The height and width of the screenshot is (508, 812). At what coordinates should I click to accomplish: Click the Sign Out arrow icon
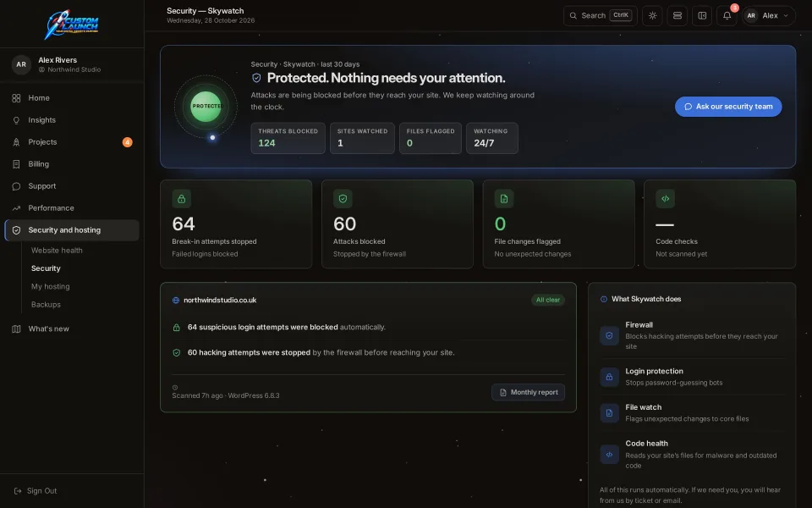coord(18,491)
